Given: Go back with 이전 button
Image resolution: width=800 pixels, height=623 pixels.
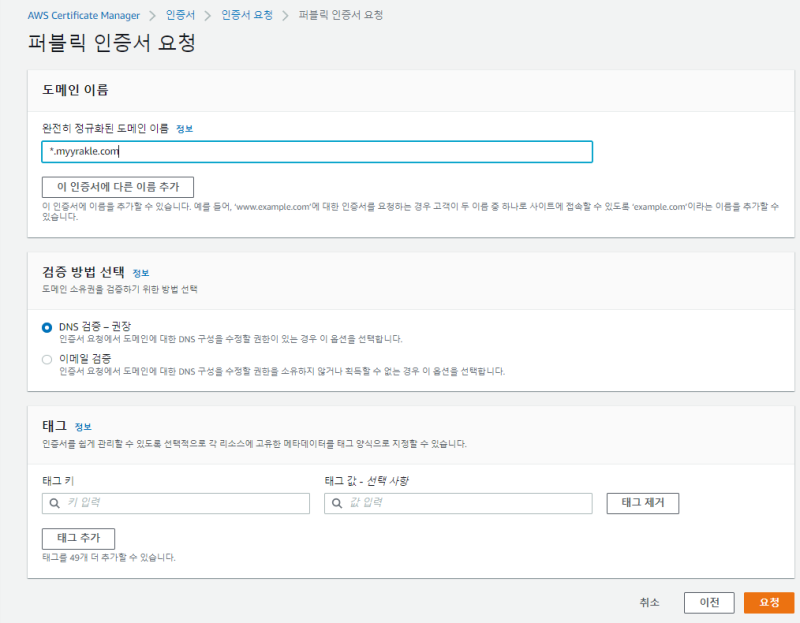Looking at the screenshot, I should 709,603.
